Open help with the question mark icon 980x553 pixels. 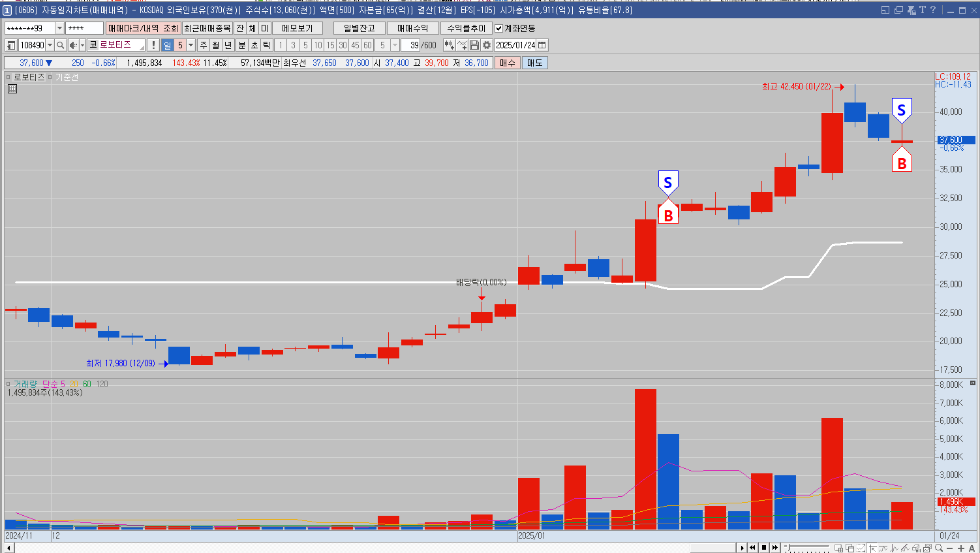[x=933, y=10]
